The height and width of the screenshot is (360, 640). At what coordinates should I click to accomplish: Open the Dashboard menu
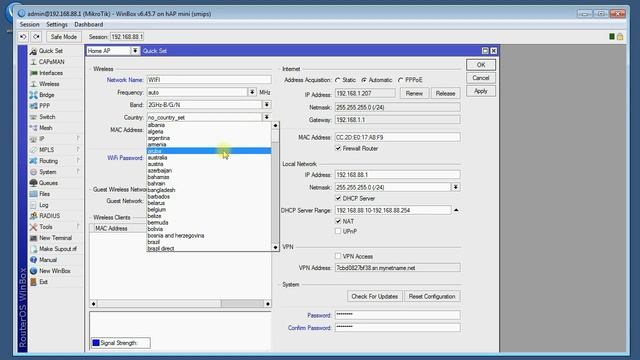[x=89, y=24]
